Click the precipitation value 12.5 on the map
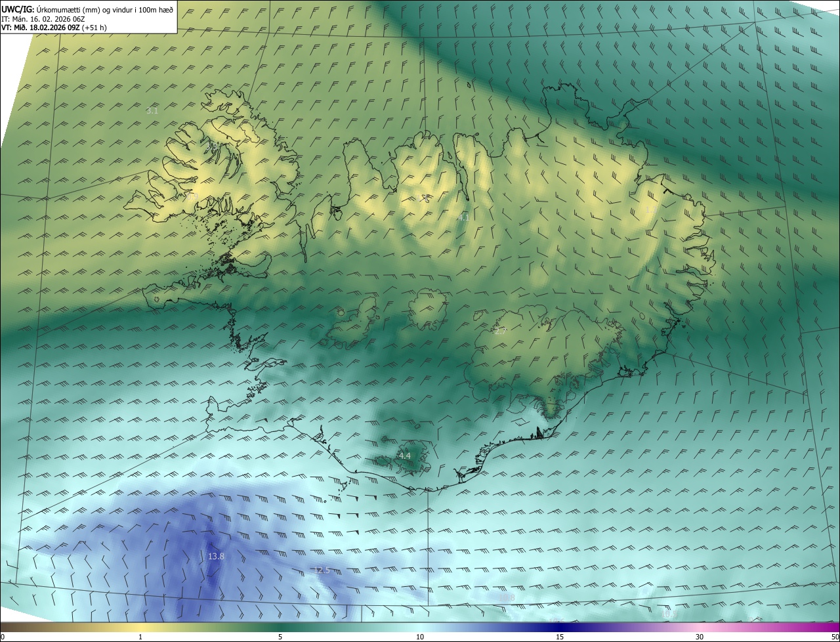The image size is (840, 642). tap(322, 570)
